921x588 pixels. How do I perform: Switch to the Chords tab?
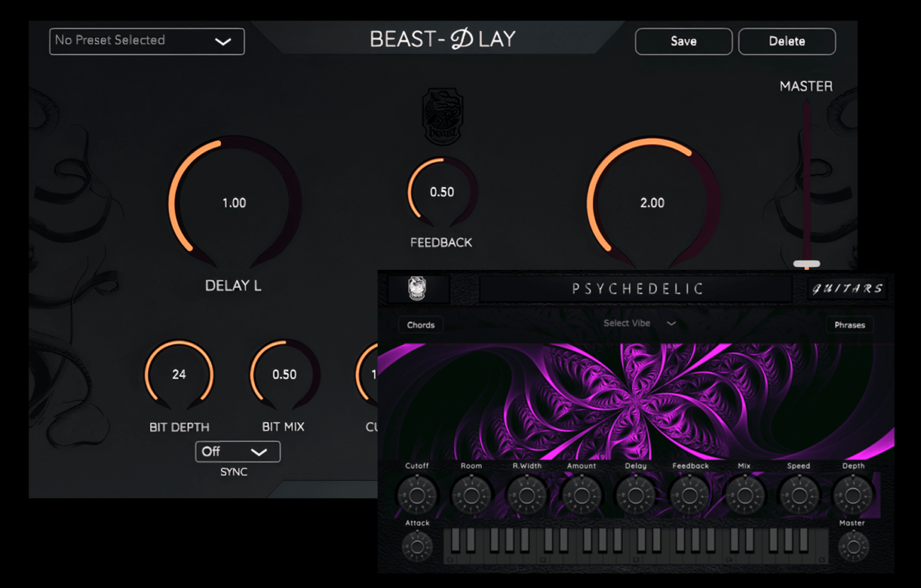point(420,324)
